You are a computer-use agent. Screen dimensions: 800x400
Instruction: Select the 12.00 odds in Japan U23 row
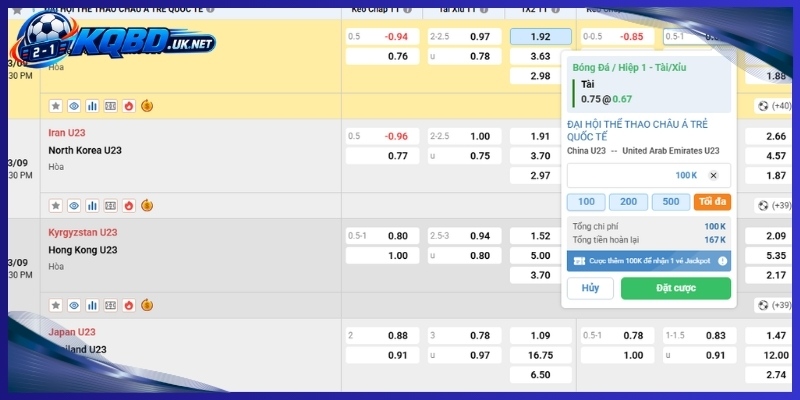click(769, 355)
